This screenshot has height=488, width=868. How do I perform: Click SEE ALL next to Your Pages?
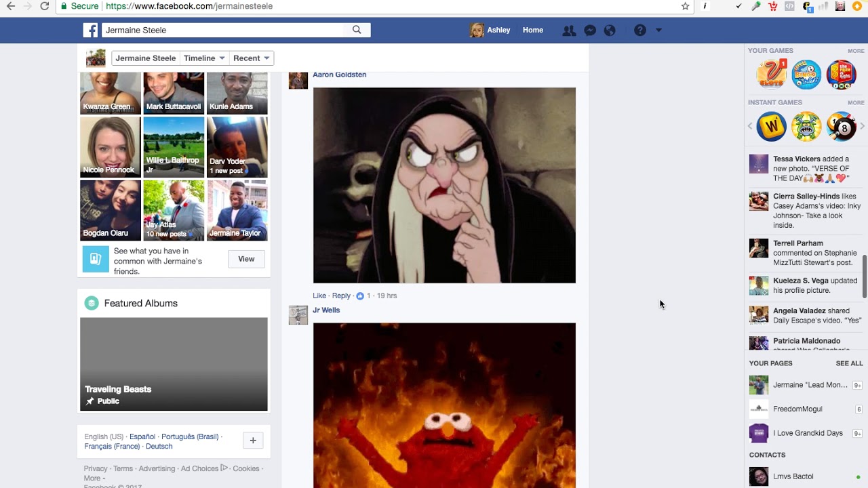tap(849, 363)
